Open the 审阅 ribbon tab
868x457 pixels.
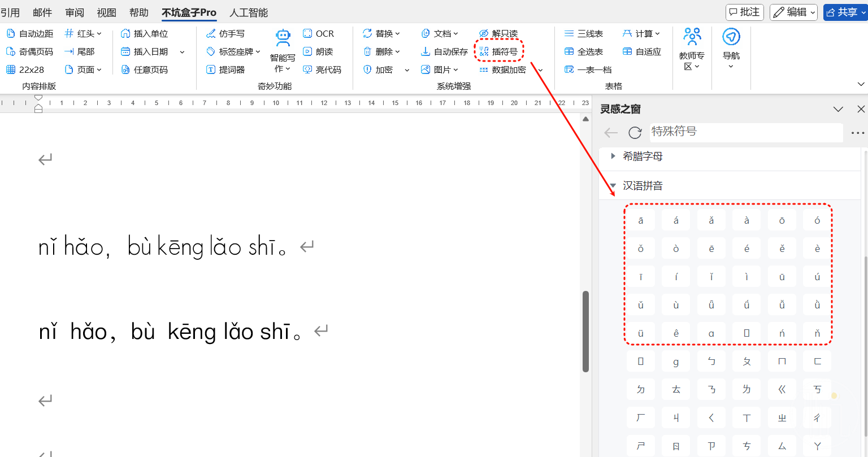pyautogui.click(x=75, y=12)
